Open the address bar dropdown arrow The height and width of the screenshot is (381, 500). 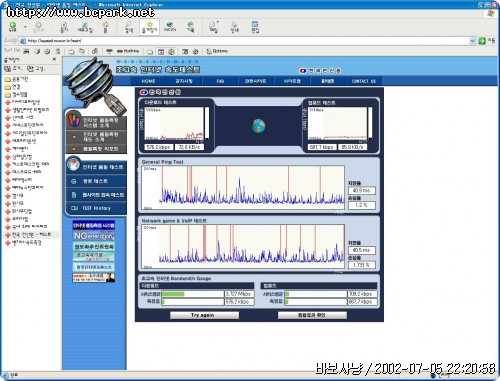[x=472, y=41]
